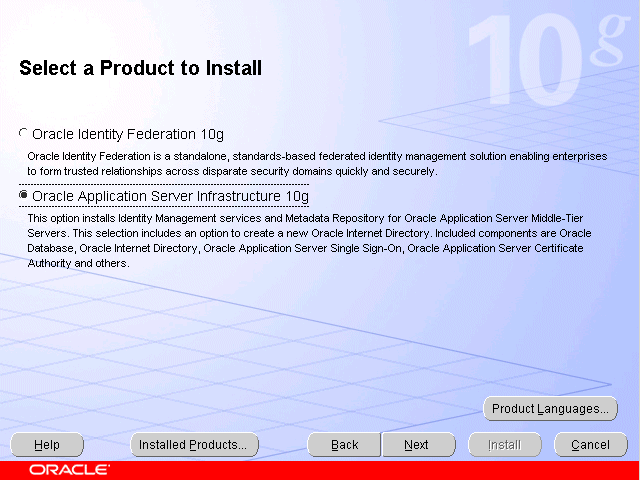Click the Oracle Identity Federation 10g label

pos(128,134)
